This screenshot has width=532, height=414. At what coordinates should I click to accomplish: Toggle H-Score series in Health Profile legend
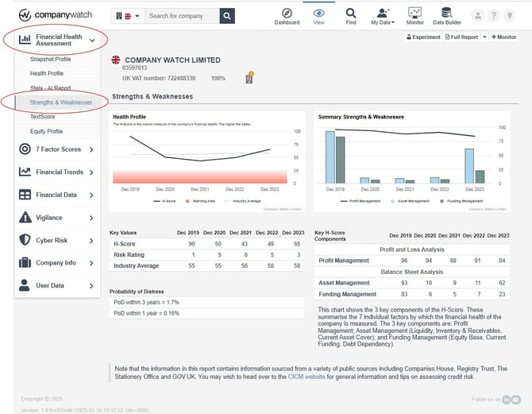point(164,201)
